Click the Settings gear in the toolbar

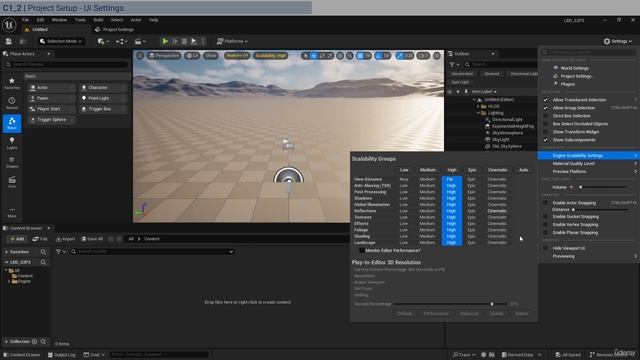tap(618, 41)
